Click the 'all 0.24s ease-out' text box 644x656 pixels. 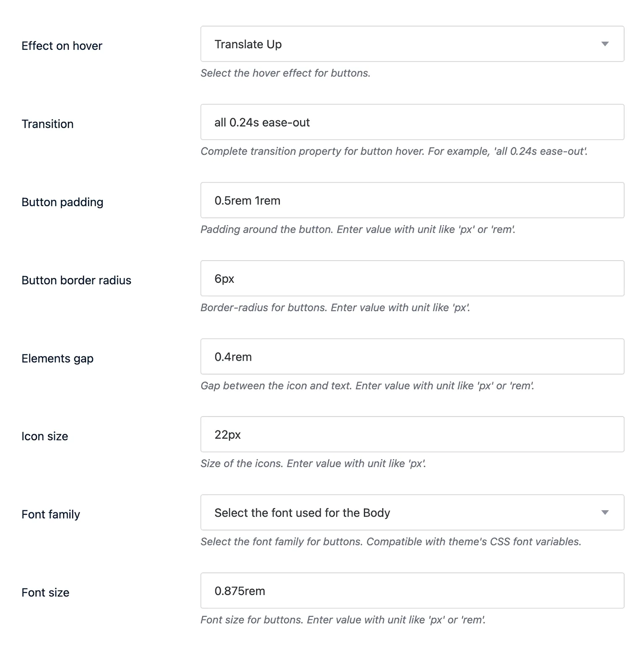[412, 122]
